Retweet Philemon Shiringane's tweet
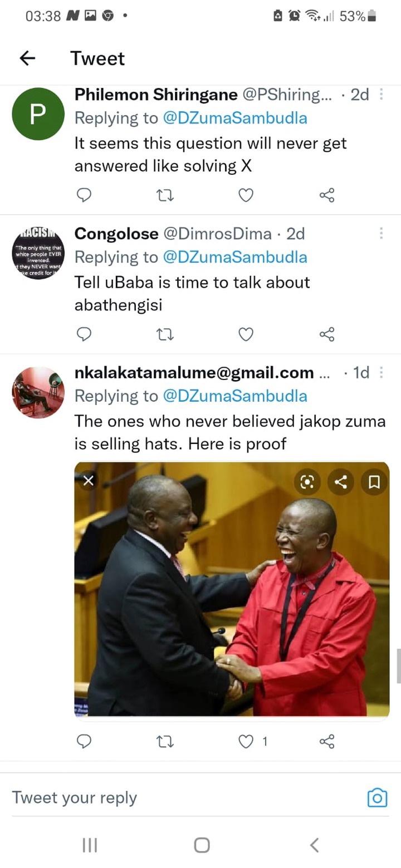The height and width of the screenshot is (868, 401). click(x=165, y=195)
